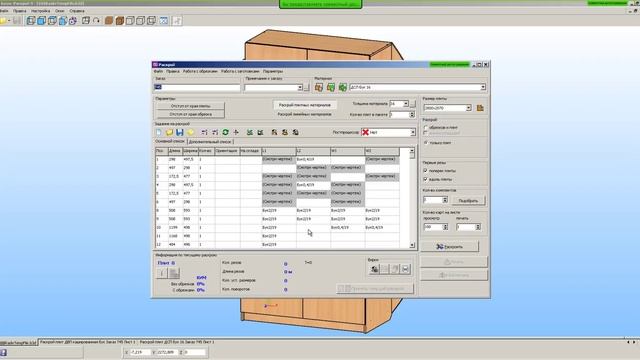Viewport: 640px width, 360px height.
Task: Click the first Excel export icon
Action: (249, 132)
